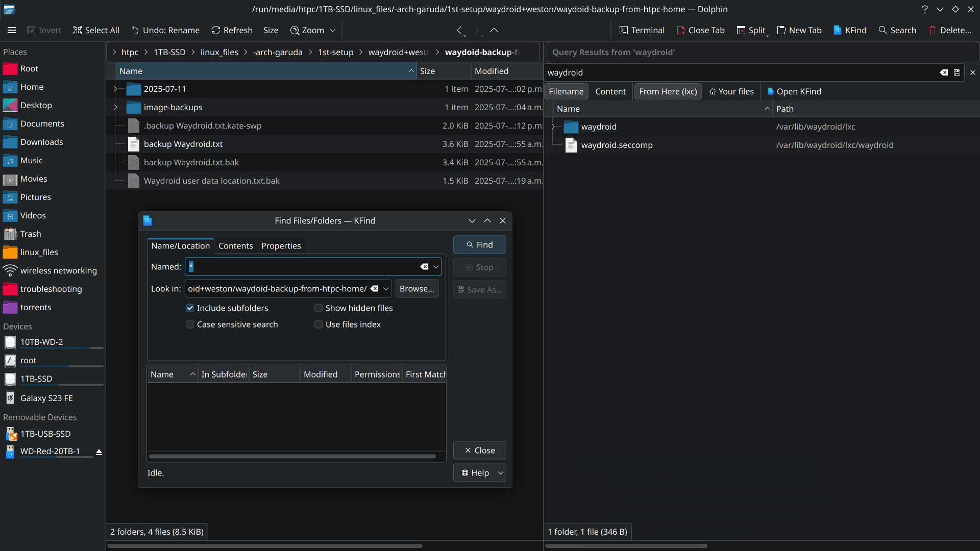Expand the Zoom toolbar dropdown

(x=333, y=30)
